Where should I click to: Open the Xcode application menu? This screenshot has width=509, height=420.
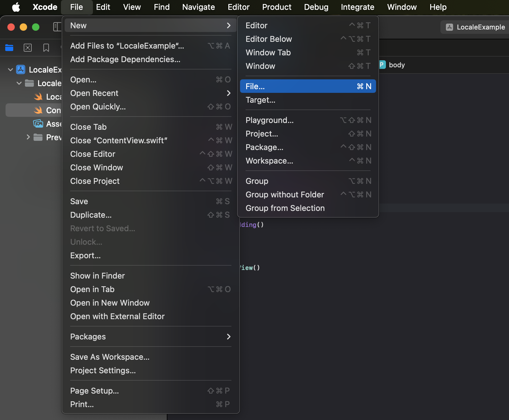point(45,7)
